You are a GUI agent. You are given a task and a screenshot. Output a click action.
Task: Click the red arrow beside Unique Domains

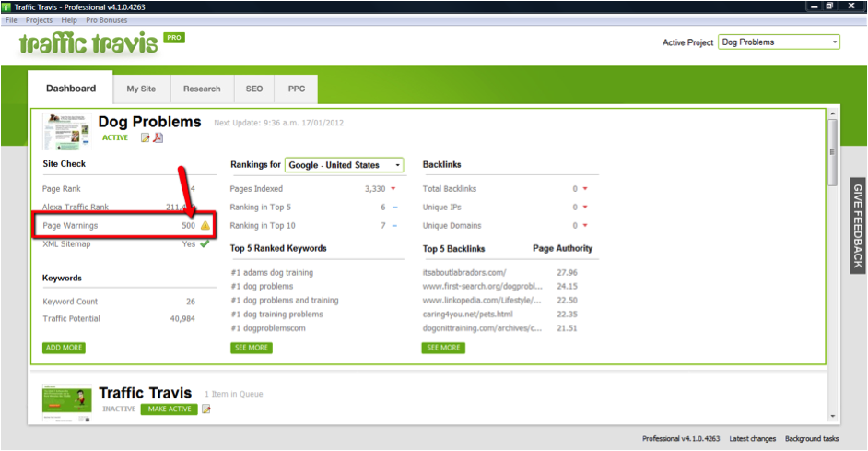click(585, 225)
